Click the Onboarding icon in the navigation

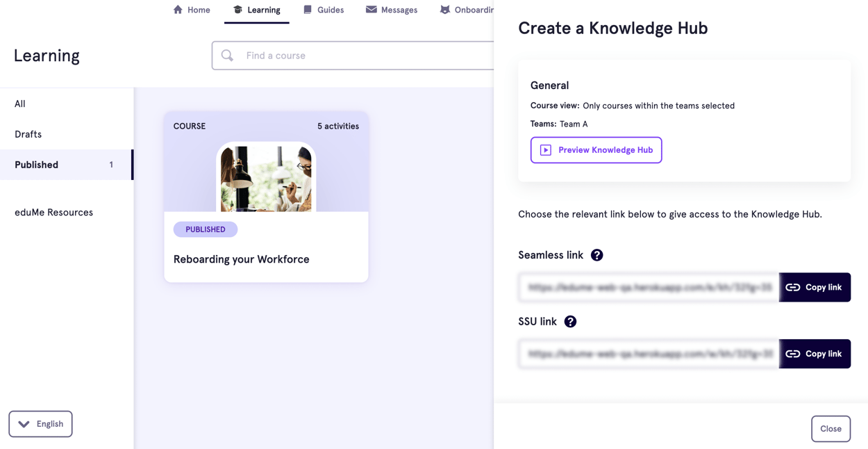click(444, 9)
